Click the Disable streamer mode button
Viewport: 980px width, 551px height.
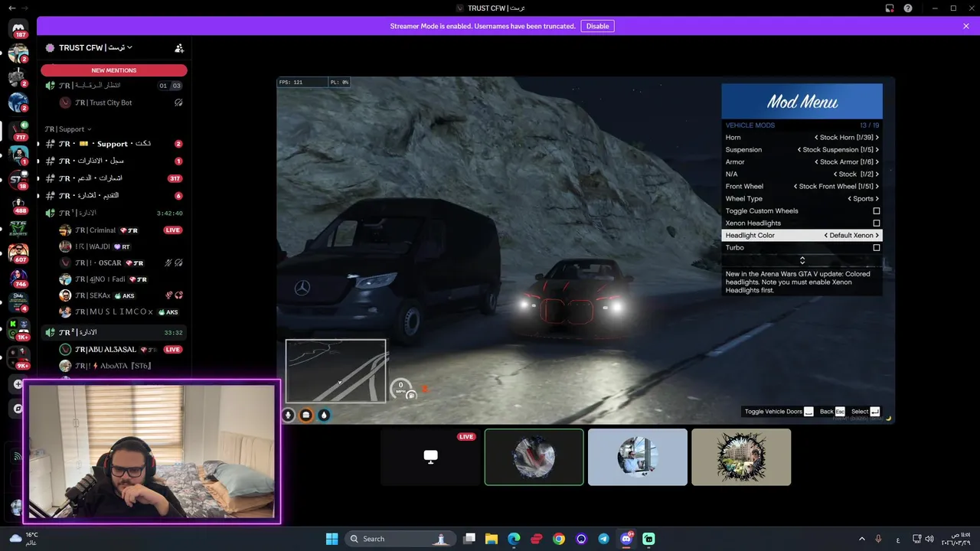tap(597, 26)
